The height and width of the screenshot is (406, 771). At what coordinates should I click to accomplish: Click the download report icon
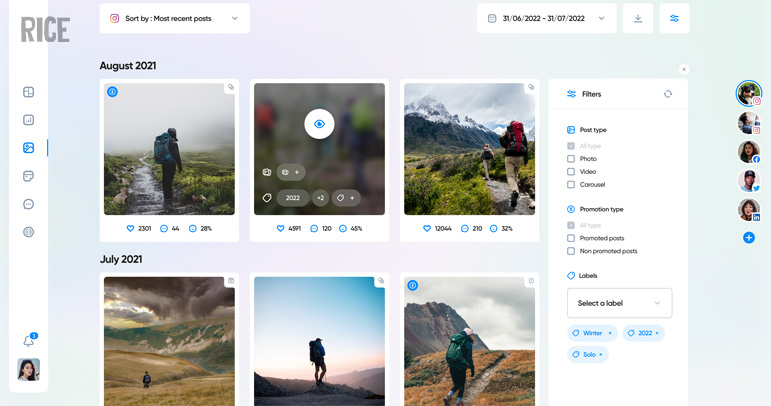coord(638,18)
